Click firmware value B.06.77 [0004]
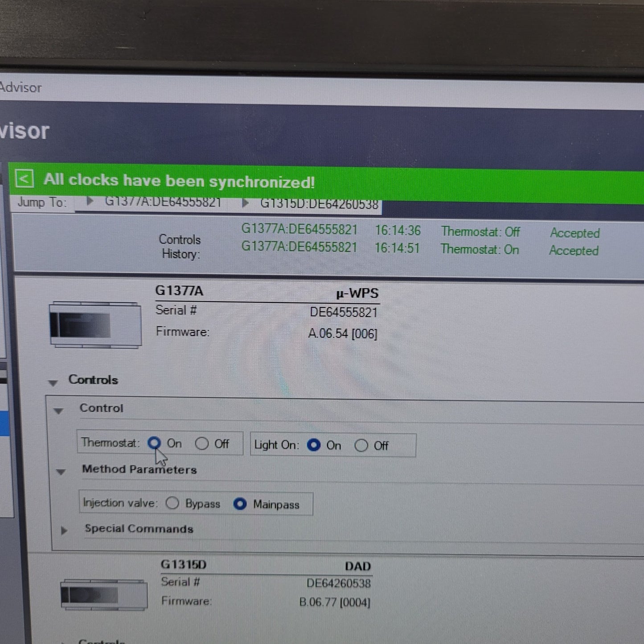644x644 pixels. (335, 602)
